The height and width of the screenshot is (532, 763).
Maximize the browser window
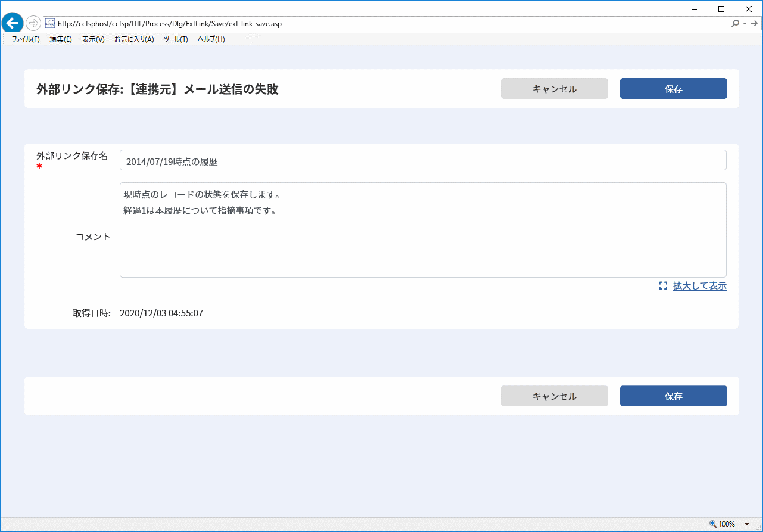click(x=721, y=8)
